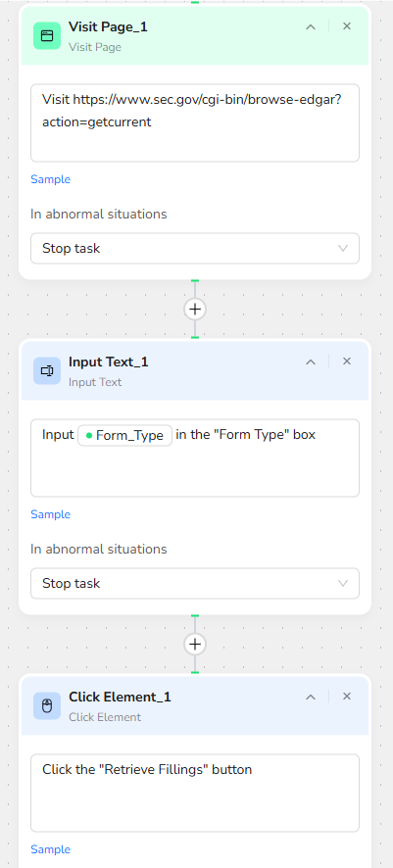
Task: Remove the Click Element_1 step
Action: (x=347, y=697)
